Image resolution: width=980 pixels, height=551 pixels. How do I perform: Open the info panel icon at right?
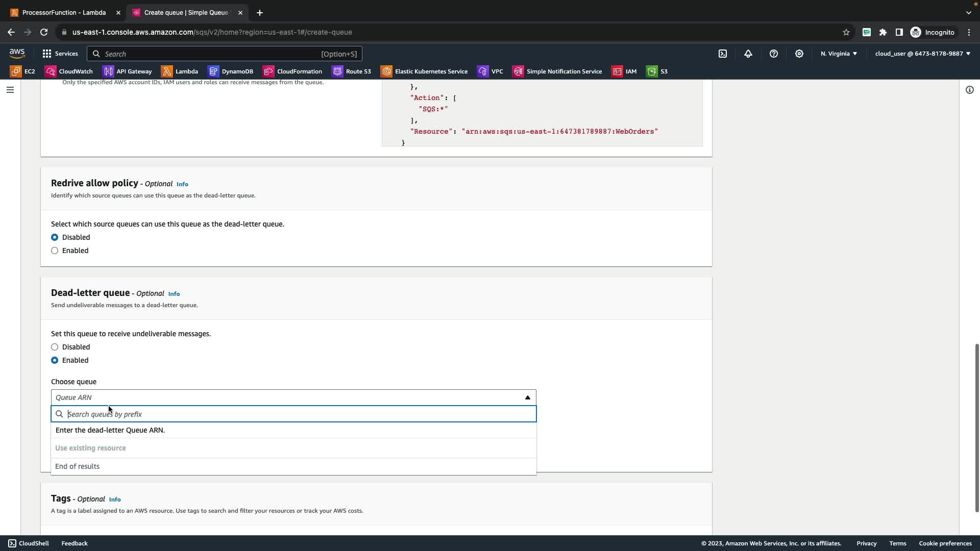(970, 90)
